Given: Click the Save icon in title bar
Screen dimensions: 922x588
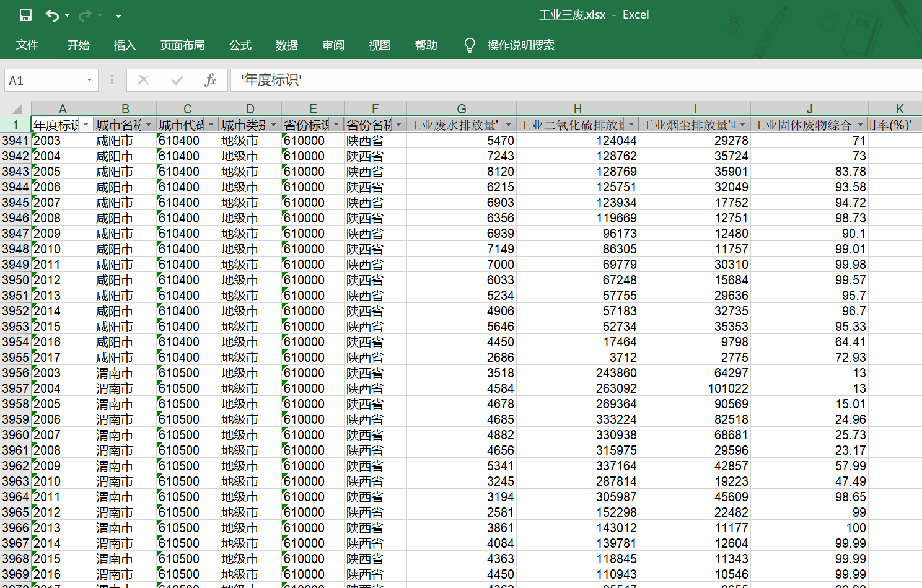Looking at the screenshot, I should click(25, 15).
